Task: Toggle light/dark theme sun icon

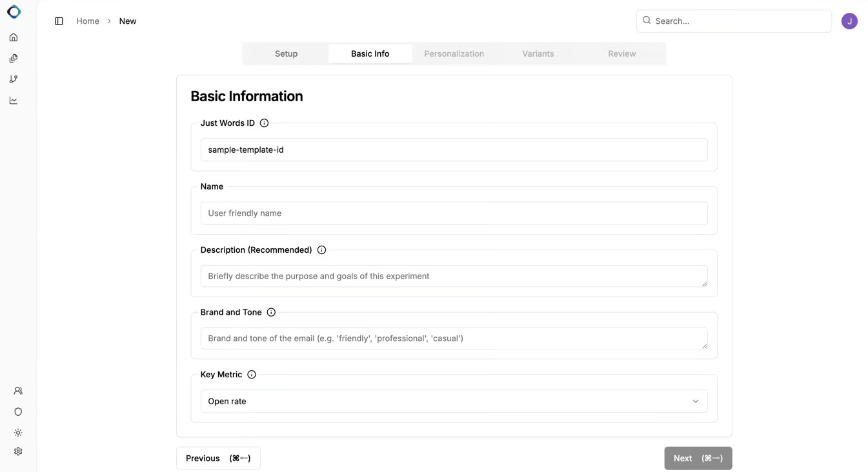Action: [18, 433]
